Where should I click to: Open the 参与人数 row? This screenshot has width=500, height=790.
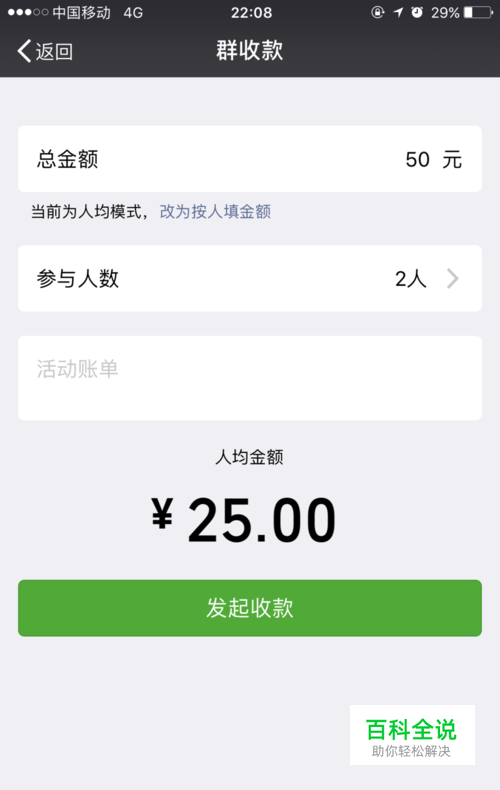pyautogui.click(x=250, y=278)
